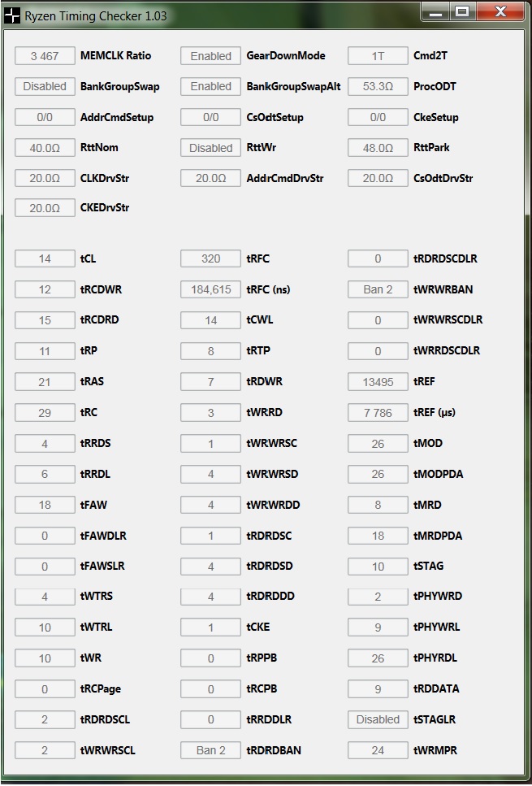Select the RttPark 48.0Ω field
This screenshot has width=532, height=786.
(378, 148)
